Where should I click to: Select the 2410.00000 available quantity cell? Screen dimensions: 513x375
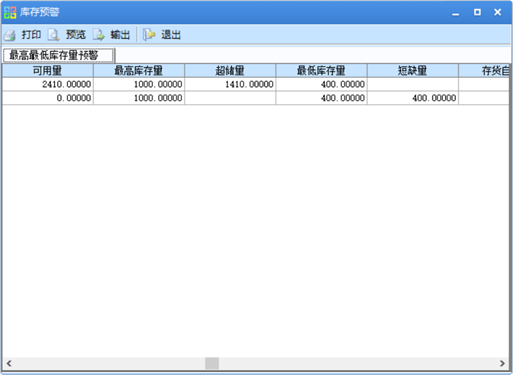point(48,84)
